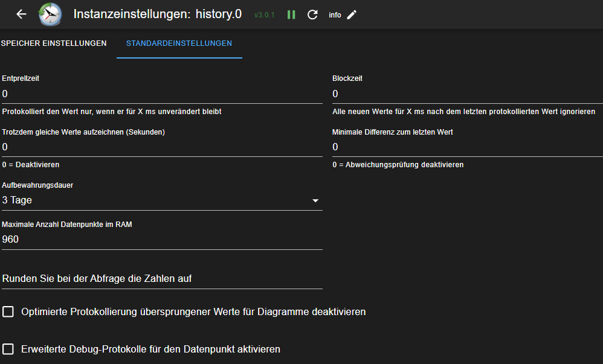Click the info log level label
603x364 pixels.
(x=335, y=14)
